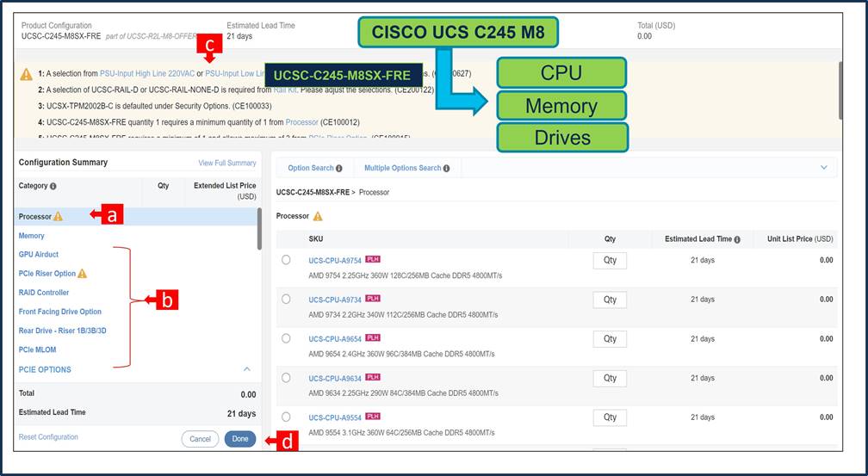Open UCS-CPU-A9554 SKU link

335,417
